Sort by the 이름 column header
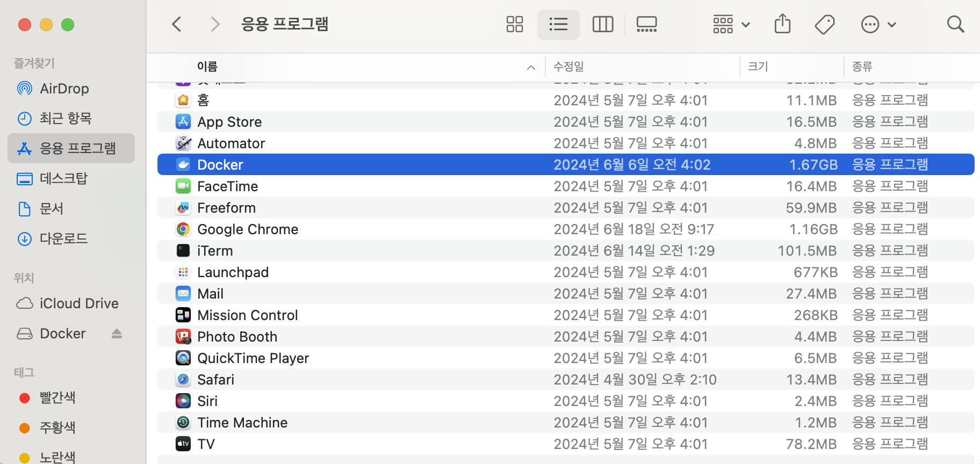This screenshot has width=980, height=464. tap(207, 67)
